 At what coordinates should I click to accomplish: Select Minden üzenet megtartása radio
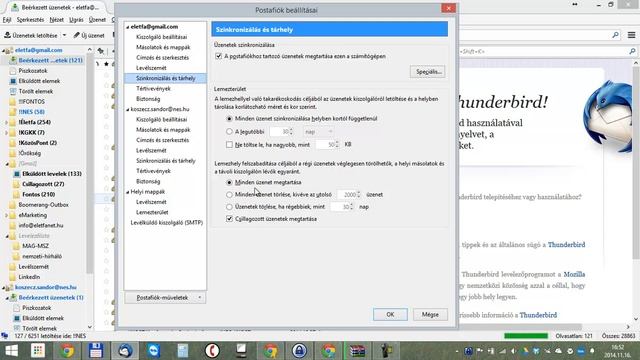229,182
